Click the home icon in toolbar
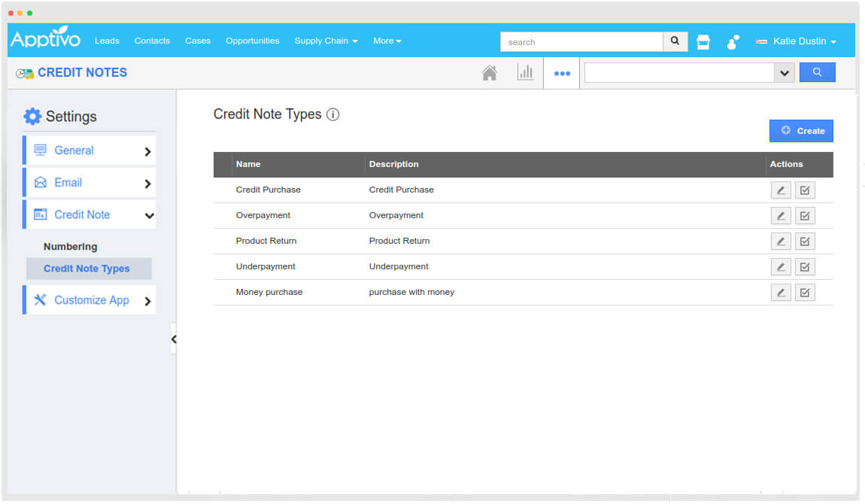 tap(489, 73)
